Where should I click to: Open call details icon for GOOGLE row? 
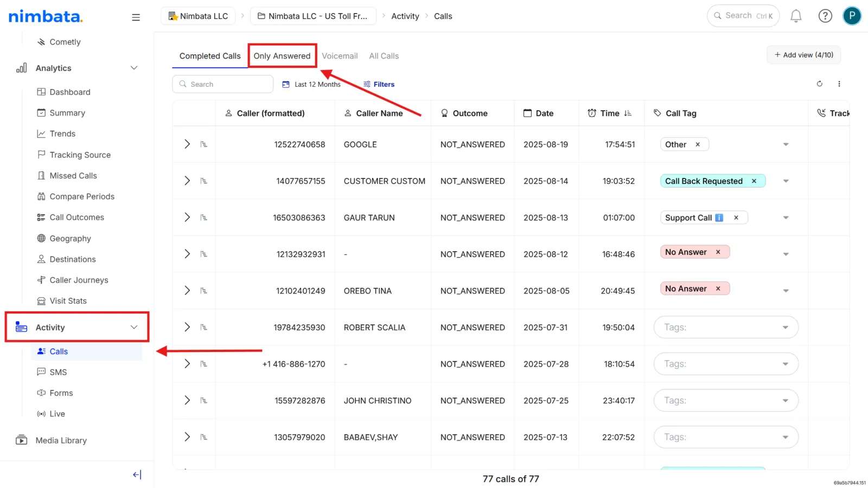(x=204, y=144)
